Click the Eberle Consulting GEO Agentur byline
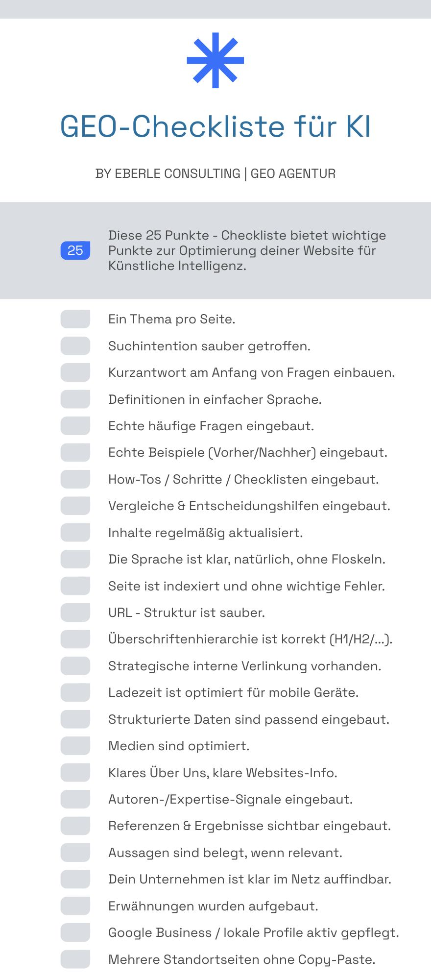Viewport: 431px width, 980px height. pos(215,173)
